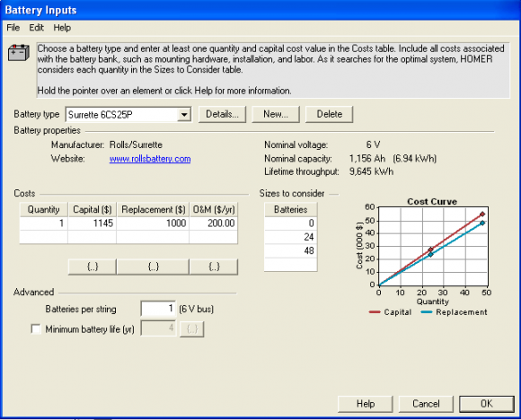Click the Lifetime throughput value 9,645 kWh
The width and height of the screenshot is (521, 420).
(x=371, y=171)
